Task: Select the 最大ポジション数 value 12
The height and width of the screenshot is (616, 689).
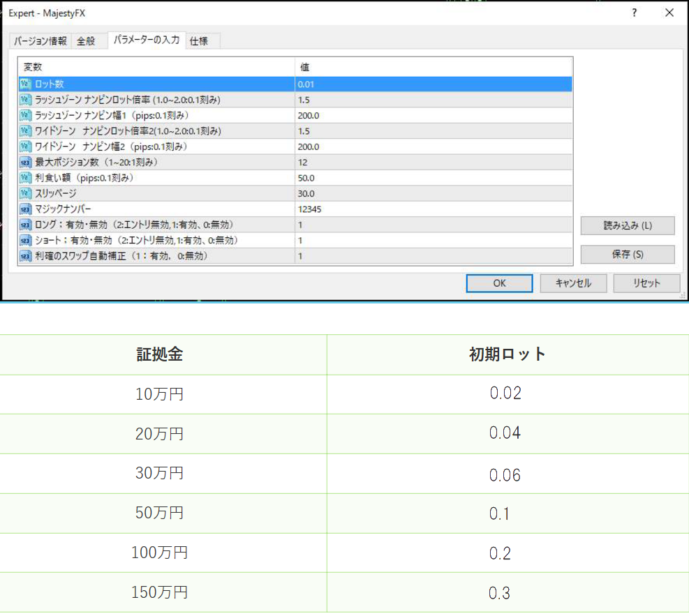Action: [434, 162]
